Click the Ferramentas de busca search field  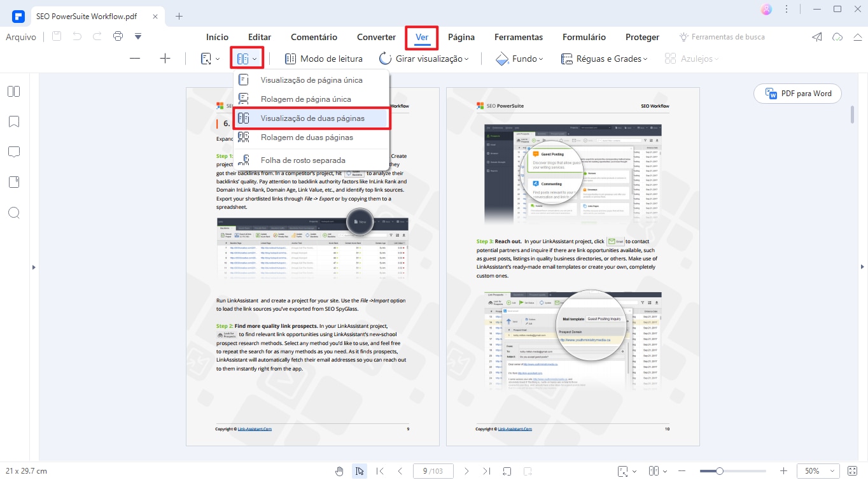click(x=722, y=37)
